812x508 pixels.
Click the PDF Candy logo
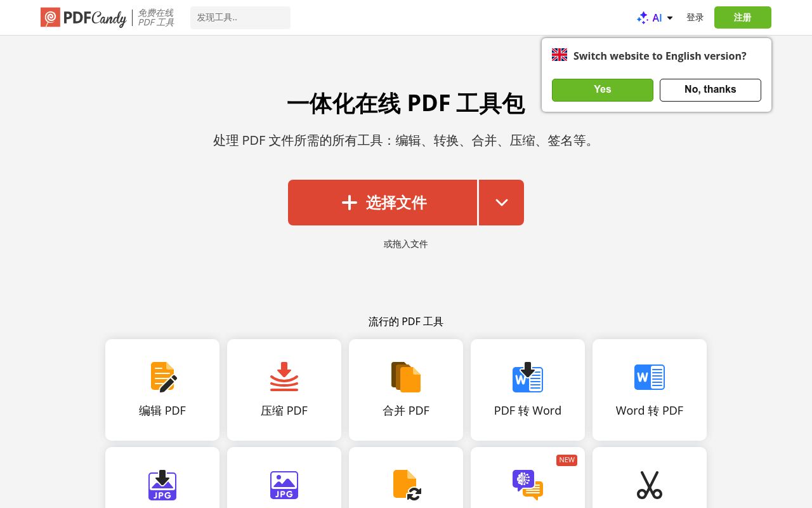point(83,18)
